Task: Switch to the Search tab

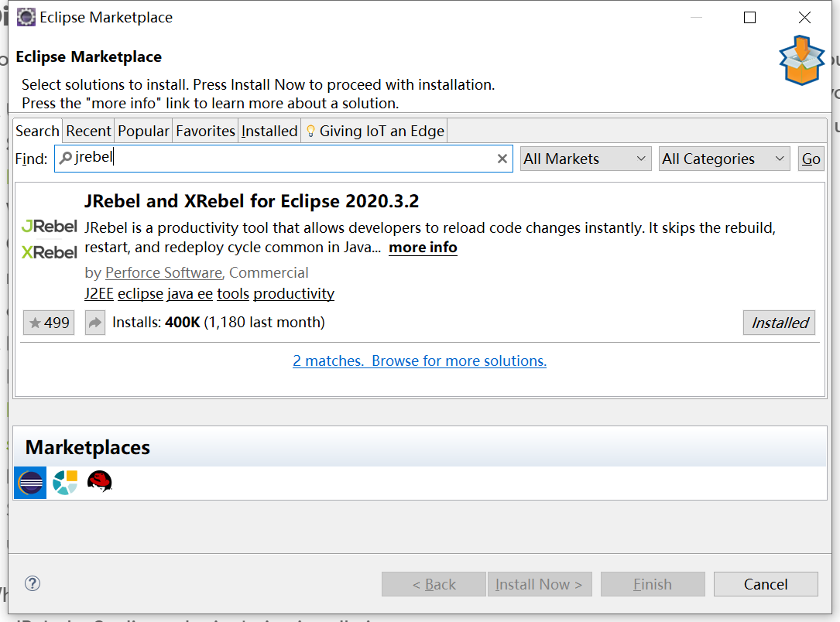Action: coord(37,132)
